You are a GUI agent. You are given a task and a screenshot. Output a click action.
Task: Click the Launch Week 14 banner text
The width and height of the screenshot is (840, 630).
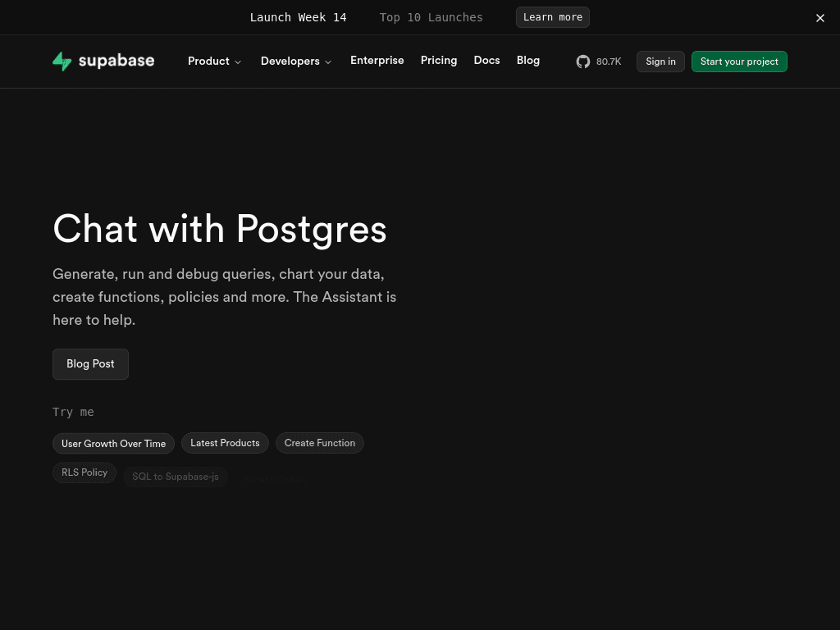(299, 18)
